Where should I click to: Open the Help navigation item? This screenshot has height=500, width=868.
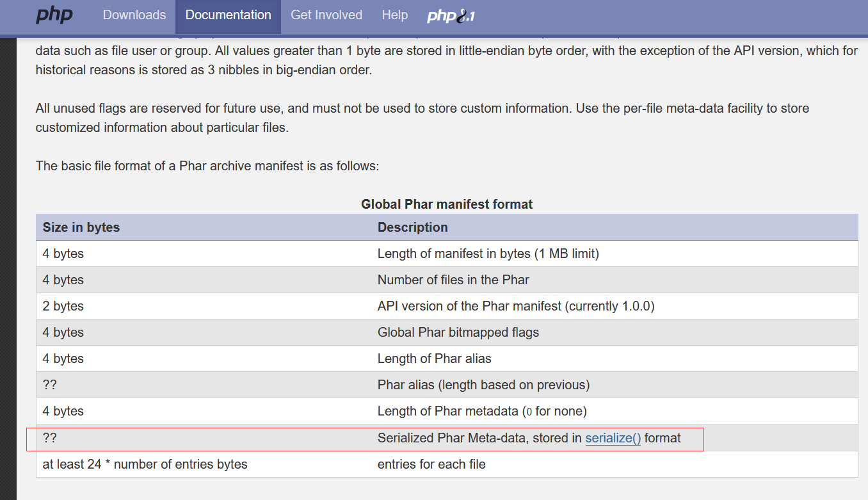(394, 15)
